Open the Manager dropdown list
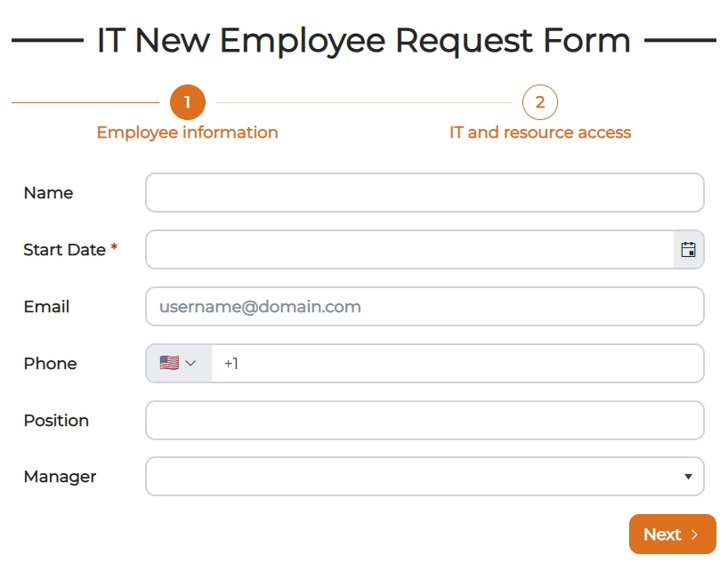This screenshot has height=579, width=728. click(x=425, y=477)
